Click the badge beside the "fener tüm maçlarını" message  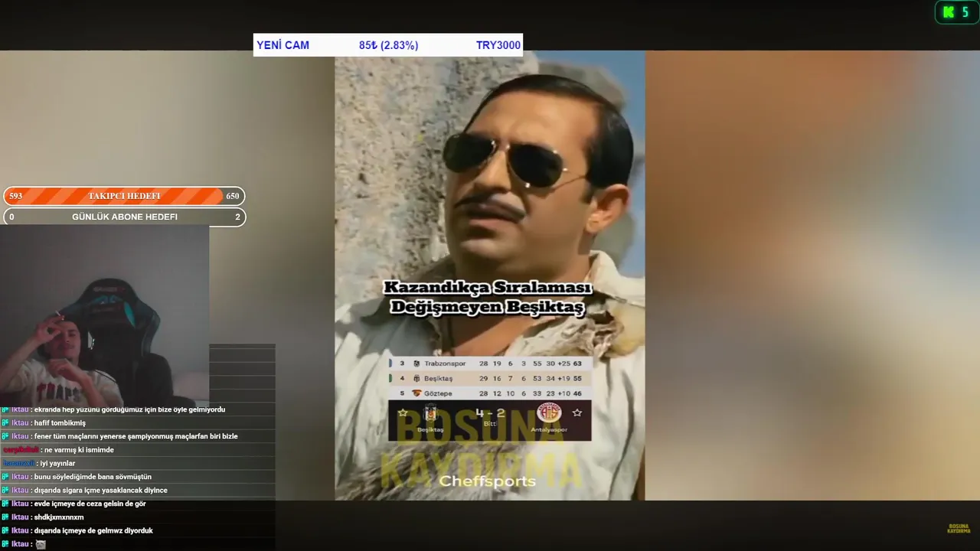[5, 436]
